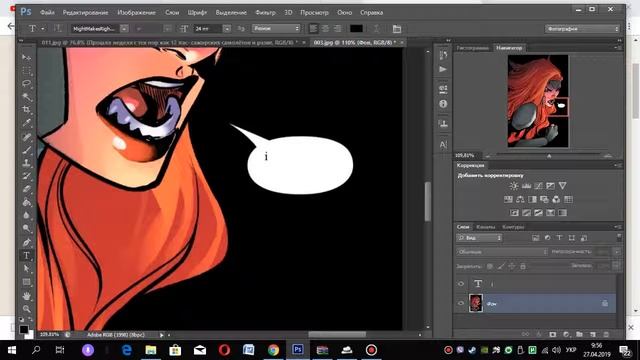Open the workspace switcher dropdown
This screenshot has width=640, height=360.
click(582, 29)
